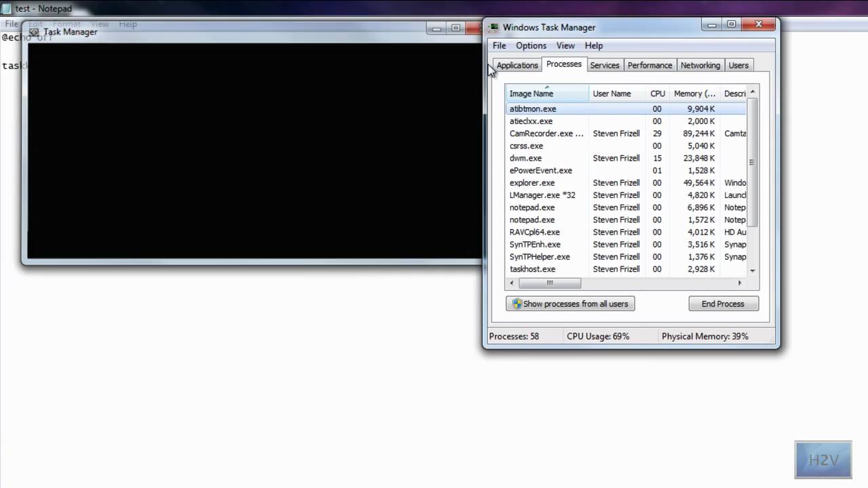This screenshot has height=488, width=868.
Task: Sort by Memory column header
Action: pyautogui.click(x=695, y=94)
